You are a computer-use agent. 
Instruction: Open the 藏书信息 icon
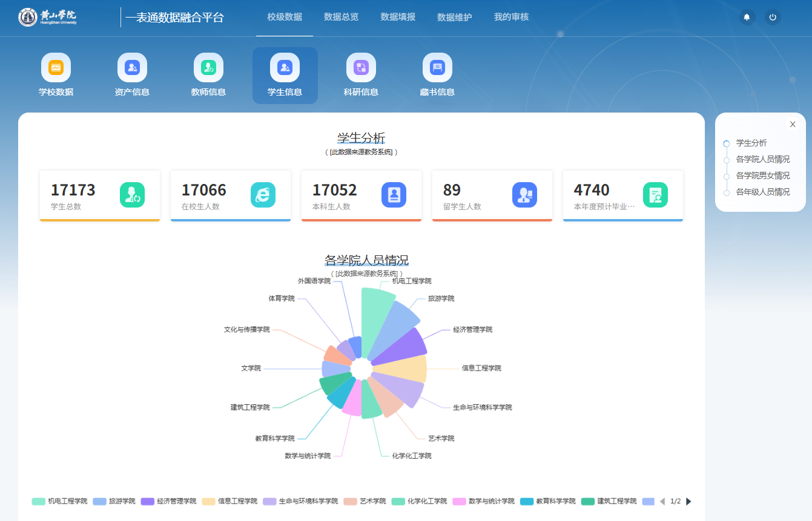click(437, 68)
